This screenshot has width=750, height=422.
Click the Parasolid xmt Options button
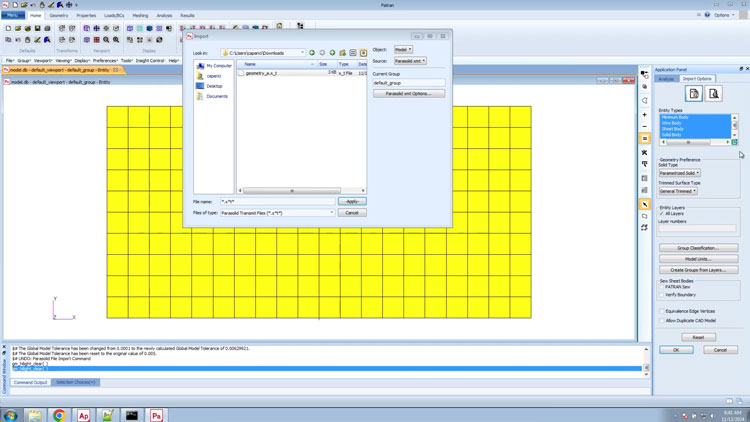409,93
